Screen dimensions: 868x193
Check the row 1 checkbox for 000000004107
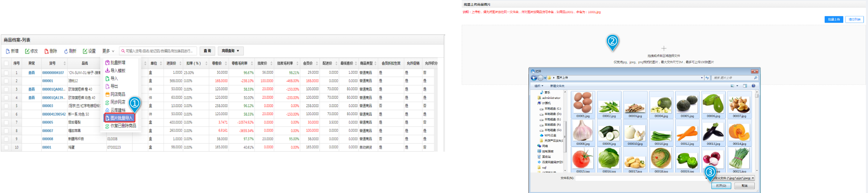coord(6,73)
